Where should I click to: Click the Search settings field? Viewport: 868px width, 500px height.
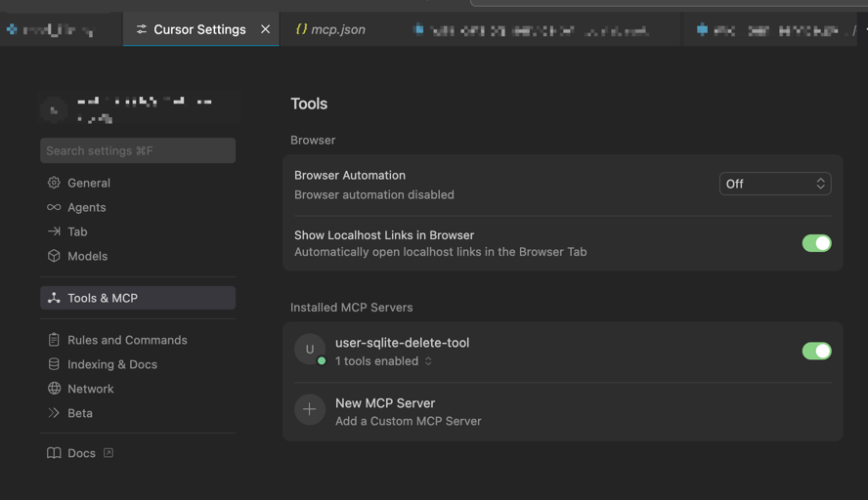[138, 150]
